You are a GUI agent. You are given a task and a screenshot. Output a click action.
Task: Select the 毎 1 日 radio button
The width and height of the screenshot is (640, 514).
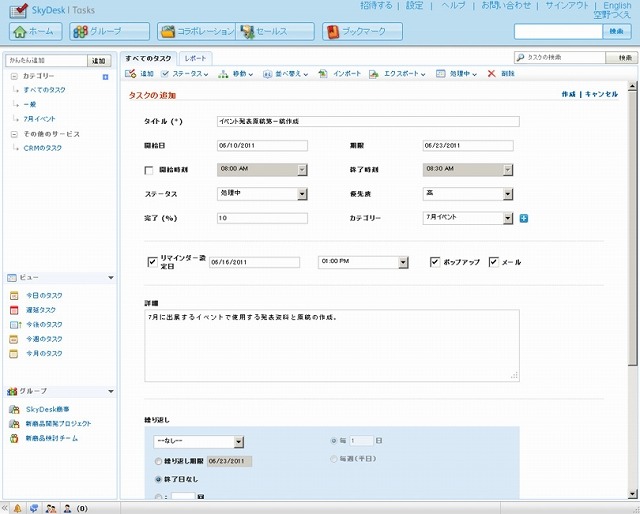(x=334, y=441)
